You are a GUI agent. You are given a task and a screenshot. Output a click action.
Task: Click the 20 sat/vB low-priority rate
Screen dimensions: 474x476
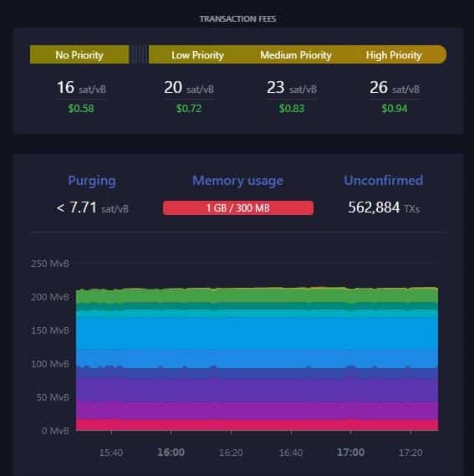pos(189,88)
